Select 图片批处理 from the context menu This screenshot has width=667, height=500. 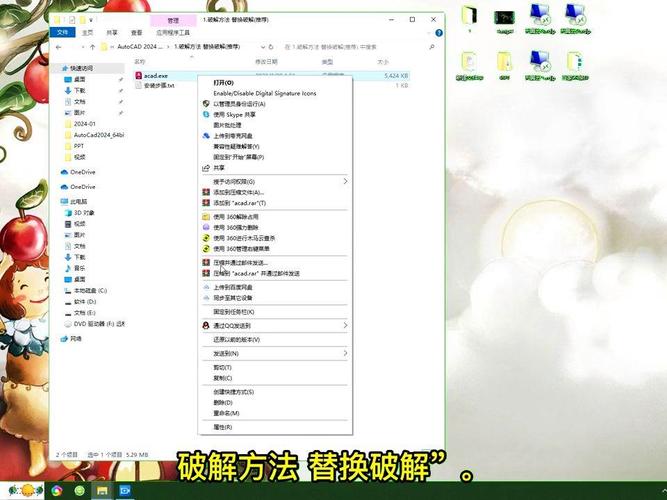[x=227, y=125]
